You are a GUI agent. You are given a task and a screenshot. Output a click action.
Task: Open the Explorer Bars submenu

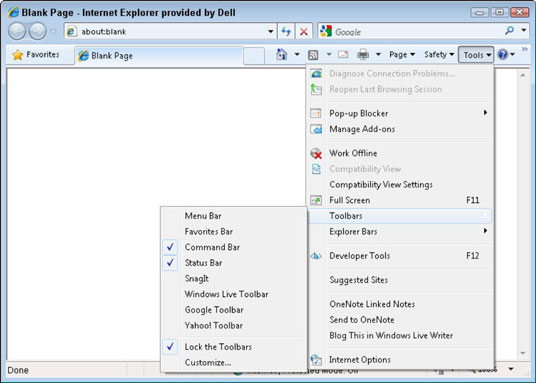[400, 232]
